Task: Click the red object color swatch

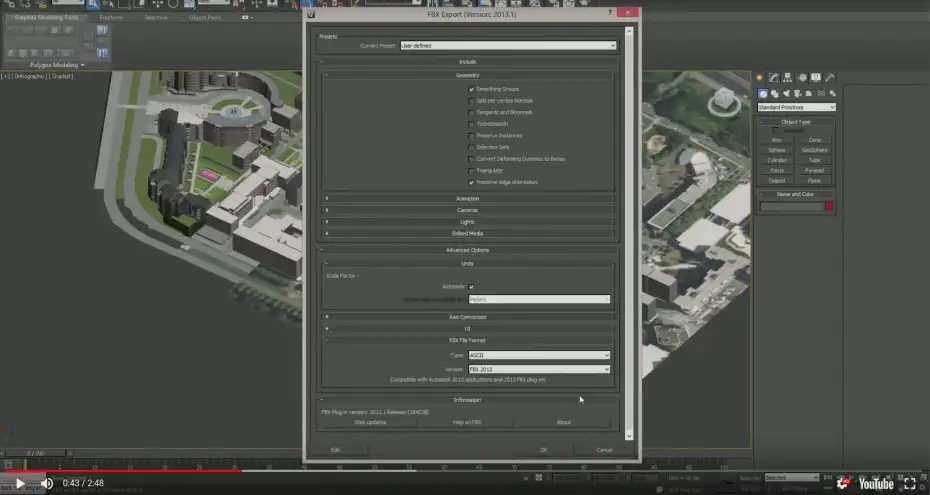Action: [829, 206]
